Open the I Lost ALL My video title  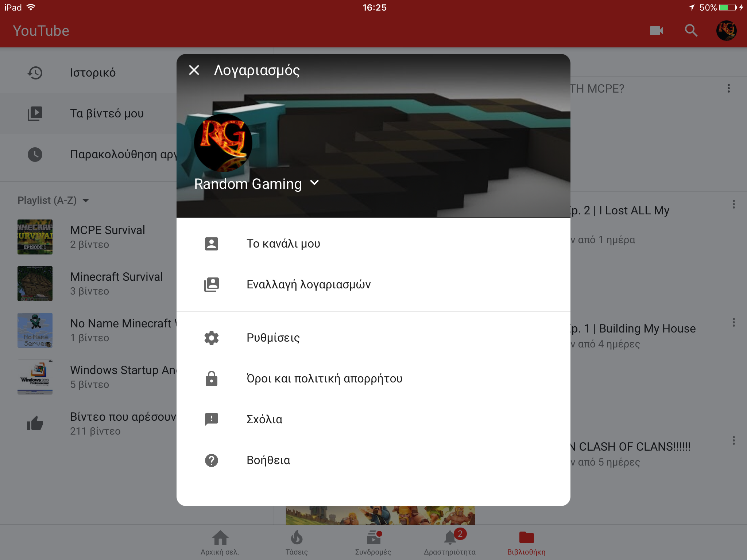pyautogui.click(x=620, y=210)
